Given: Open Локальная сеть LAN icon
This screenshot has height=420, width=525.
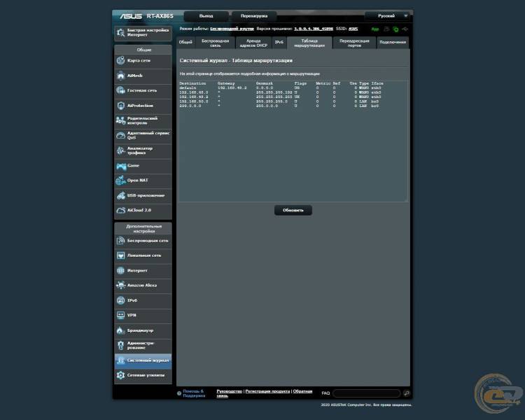Looking at the screenshot, I should [120, 255].
